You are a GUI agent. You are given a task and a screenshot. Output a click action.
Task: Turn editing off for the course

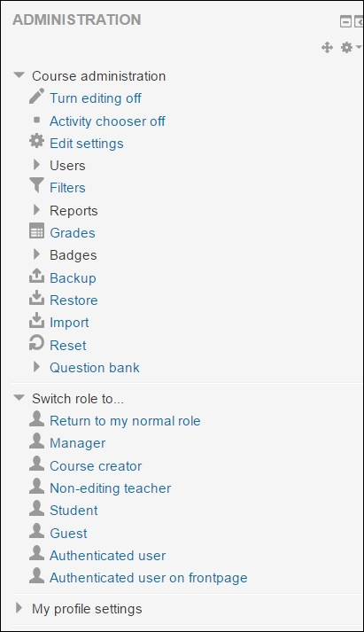96,98
